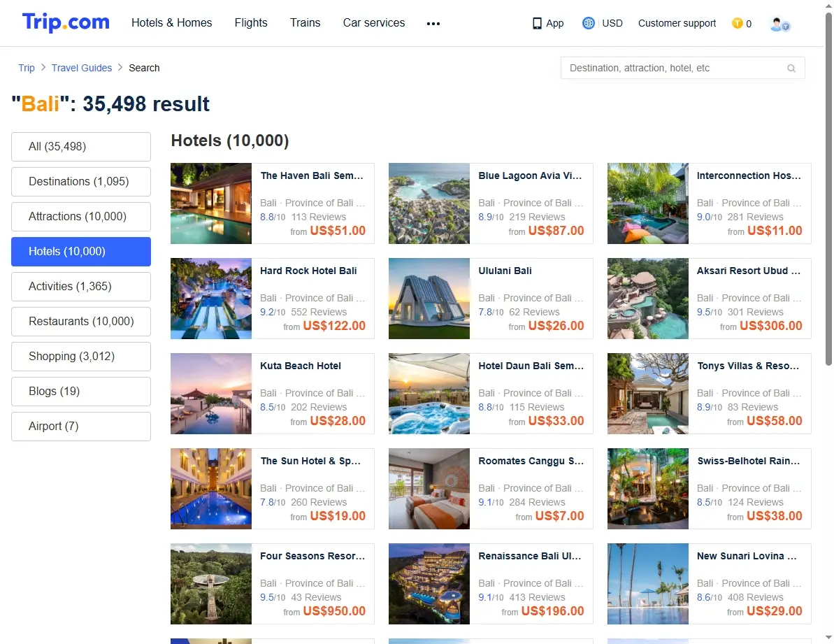This screenshot has height=644, width=834.
Task: Open Four Seasons Resort thumbnail
Action: [211, 584]
